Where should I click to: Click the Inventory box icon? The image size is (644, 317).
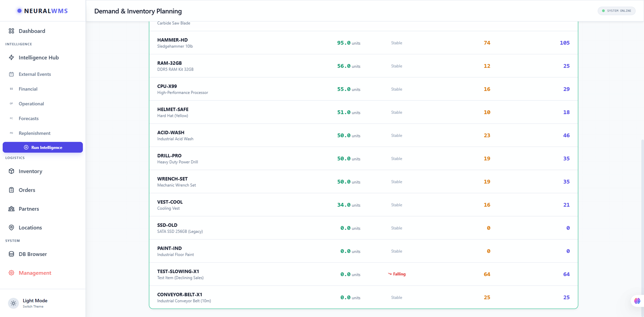(x=11, y=171)
